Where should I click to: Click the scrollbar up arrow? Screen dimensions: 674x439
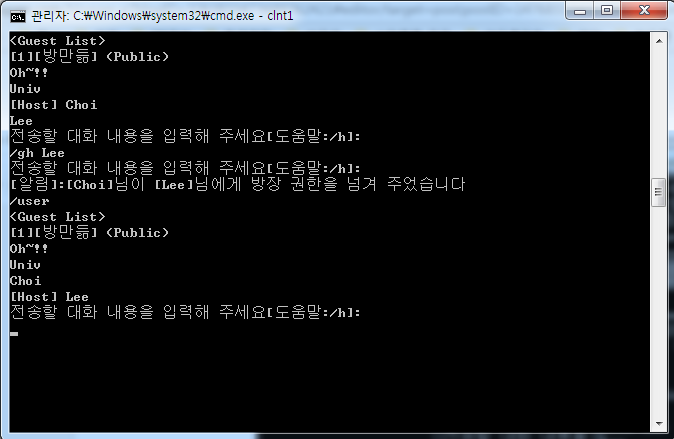[659, 41]
